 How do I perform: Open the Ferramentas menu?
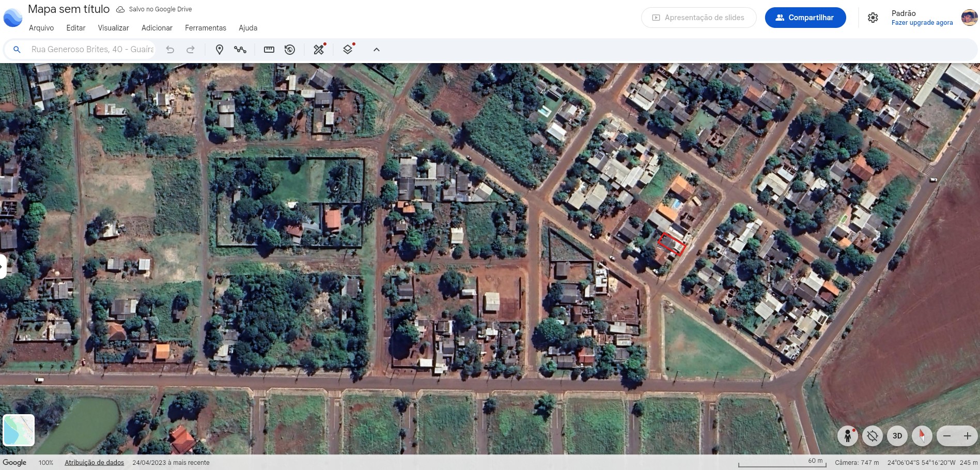coord(206,28)
